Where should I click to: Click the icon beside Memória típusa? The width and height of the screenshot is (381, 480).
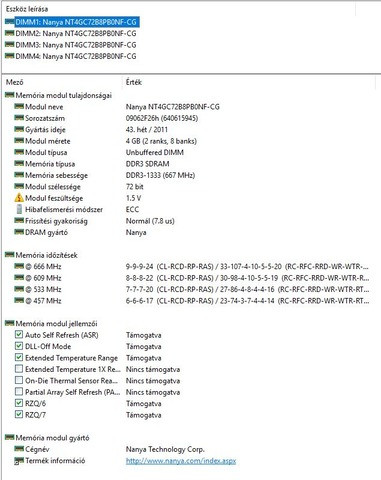pos(19,163)
